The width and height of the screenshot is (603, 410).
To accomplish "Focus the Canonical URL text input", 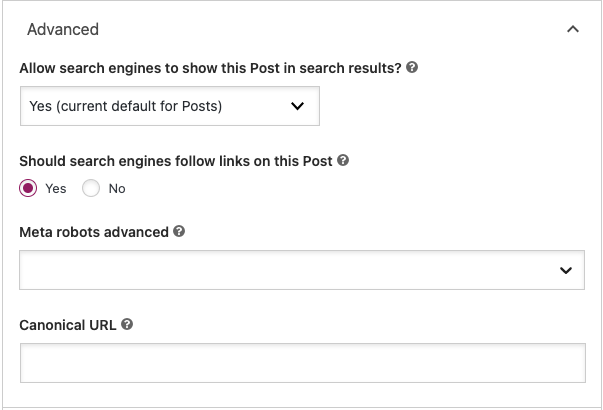I will tap(301, 363).
